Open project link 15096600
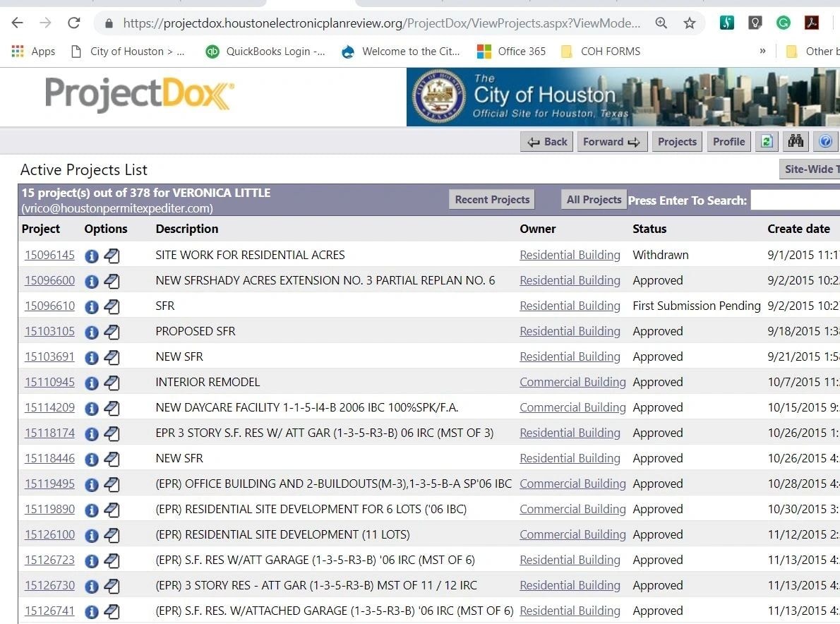This screenshot has height=624, width=840. tap(50, 281)
